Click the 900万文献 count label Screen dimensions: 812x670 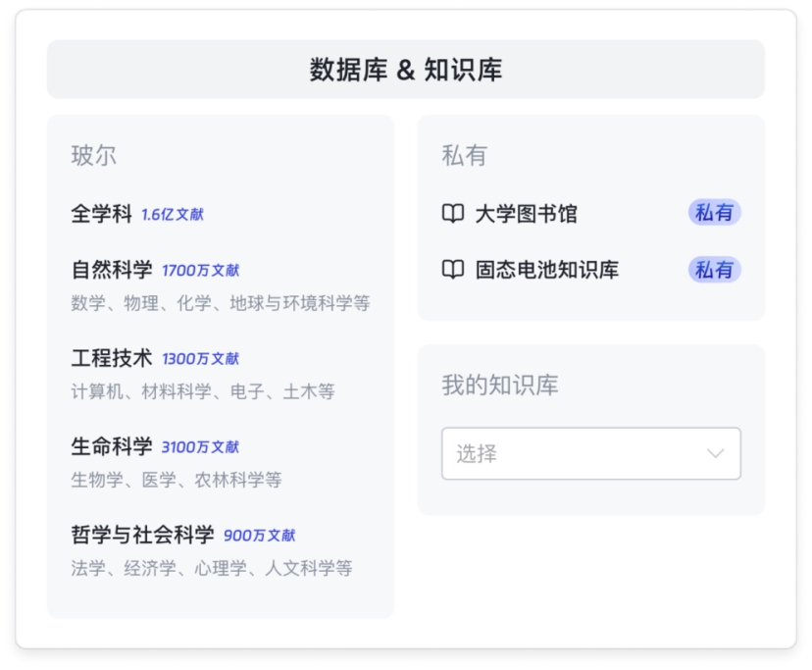point(259,536)
